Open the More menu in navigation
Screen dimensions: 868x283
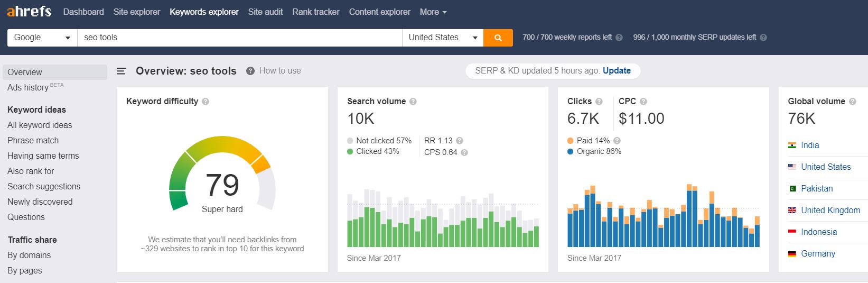point(433,12)
